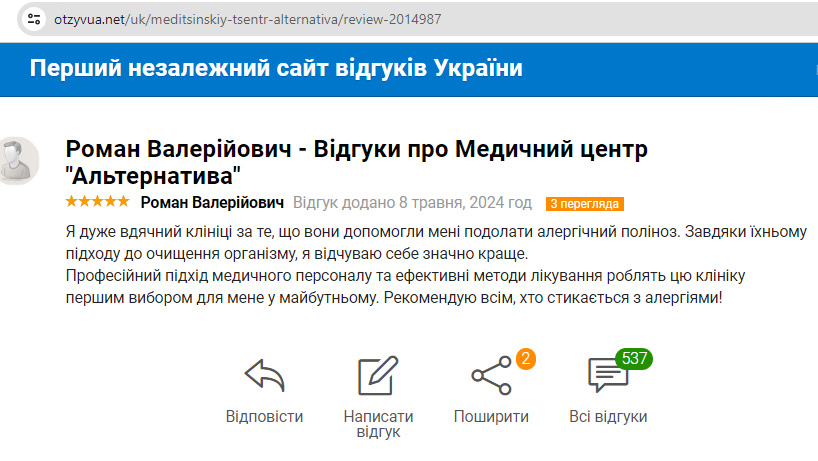Viewport: 818px width, 461px height.
Task: Click the write-review pencil icon
Action: [378, 376]
